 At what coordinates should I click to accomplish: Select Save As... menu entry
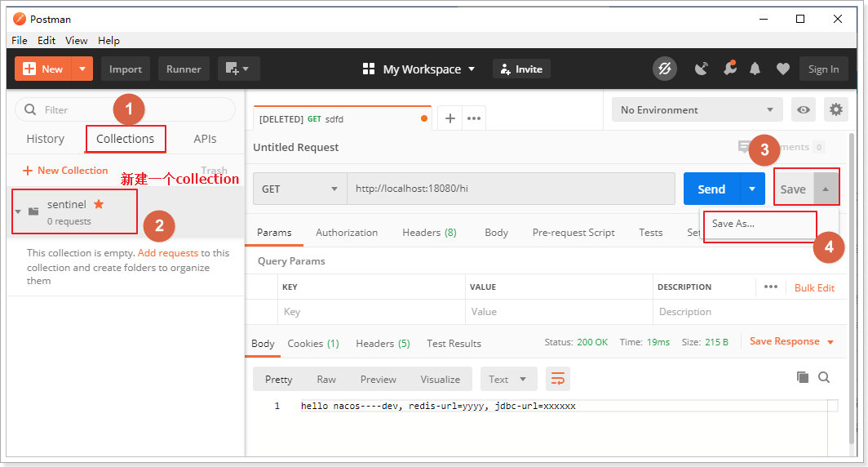pyautogui.click(x=733, y=223)
